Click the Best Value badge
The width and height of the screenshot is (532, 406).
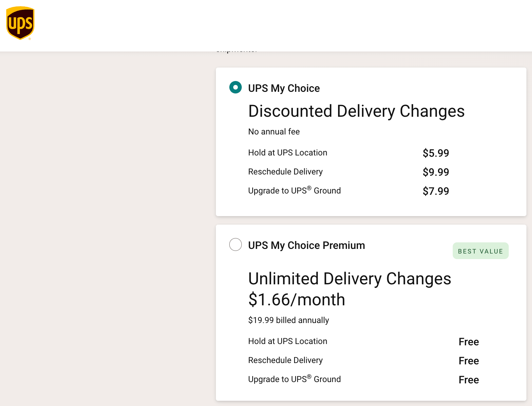480,251
